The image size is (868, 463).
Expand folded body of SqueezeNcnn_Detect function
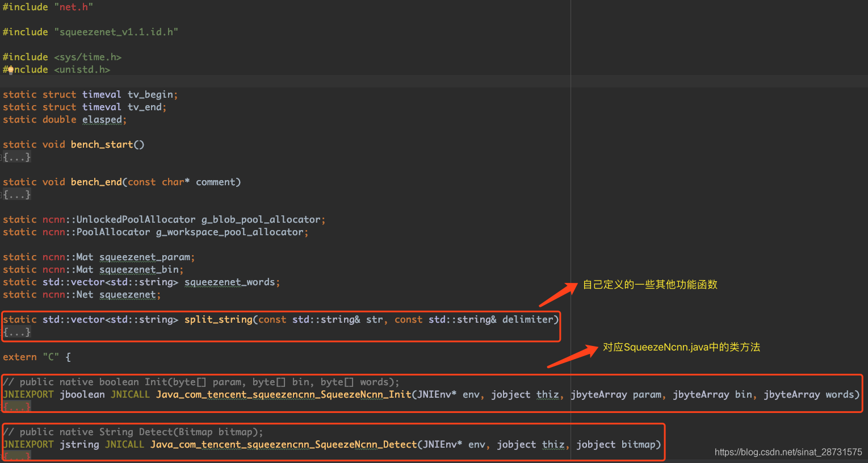(17, 456)
